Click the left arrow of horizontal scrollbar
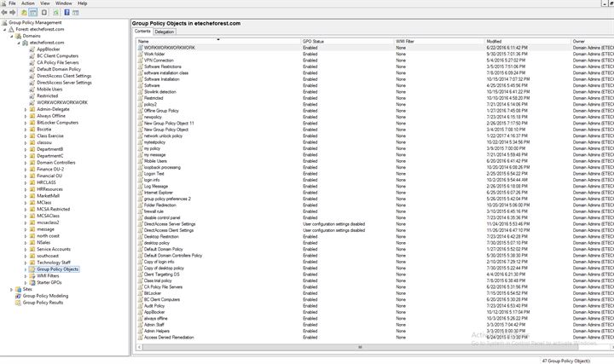 (x=139, y=347)
